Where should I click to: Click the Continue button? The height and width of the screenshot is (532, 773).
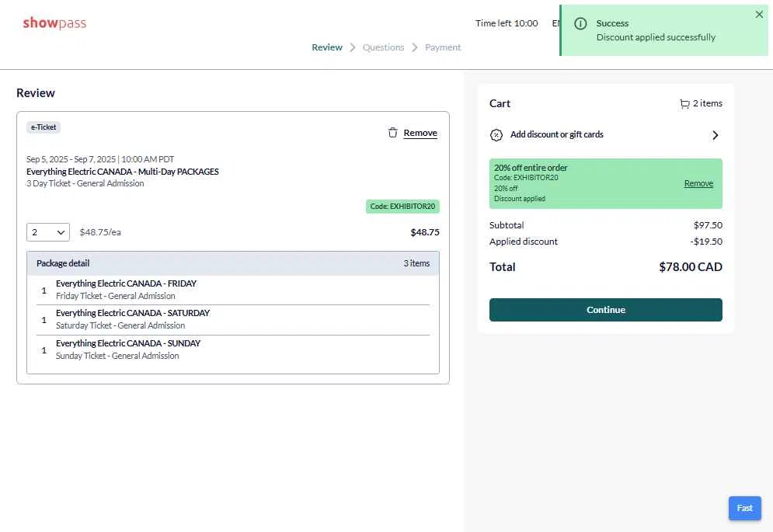(606, 310)
